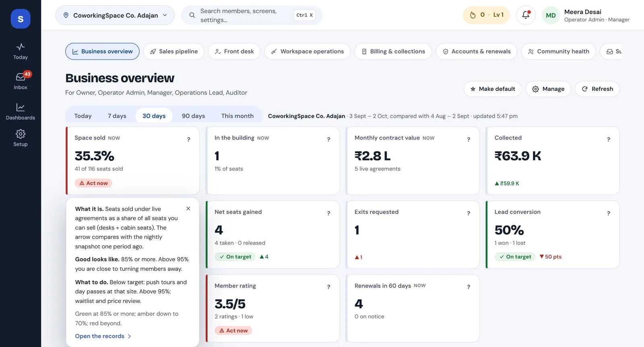Show help for In the building card
Viewport: 644px width, 347px height.
(329, 139)
